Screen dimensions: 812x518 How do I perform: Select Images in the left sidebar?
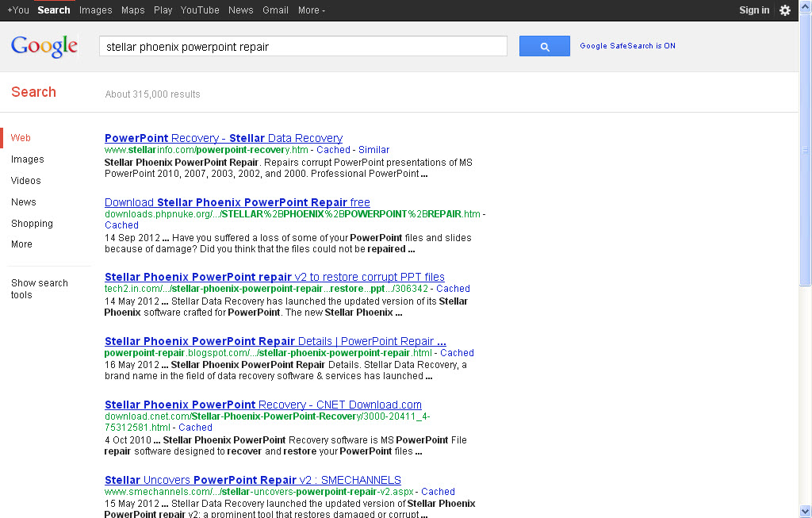point(28,159)
